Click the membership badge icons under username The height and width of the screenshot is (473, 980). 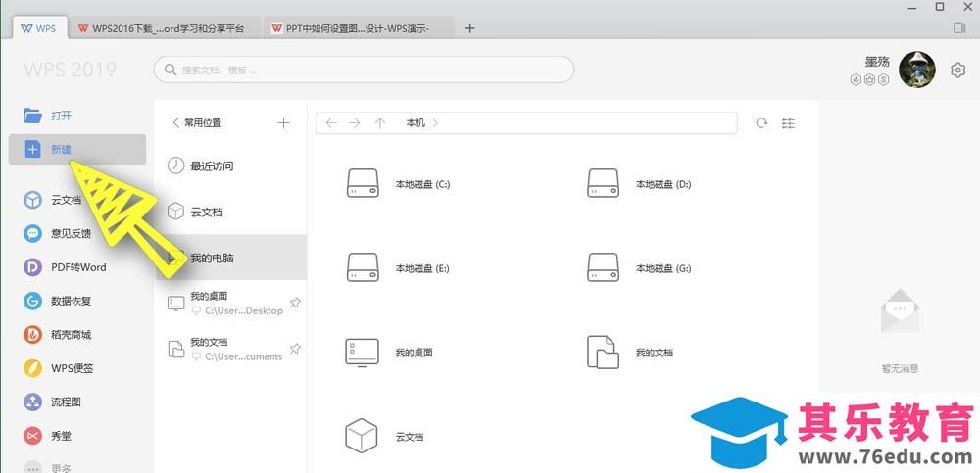(x=869, y=79)
